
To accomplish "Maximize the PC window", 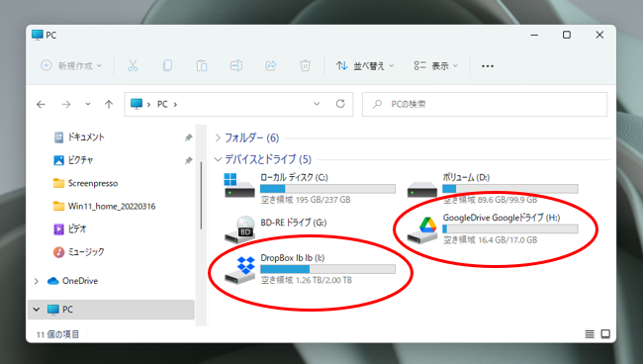I will pos(567,35).
